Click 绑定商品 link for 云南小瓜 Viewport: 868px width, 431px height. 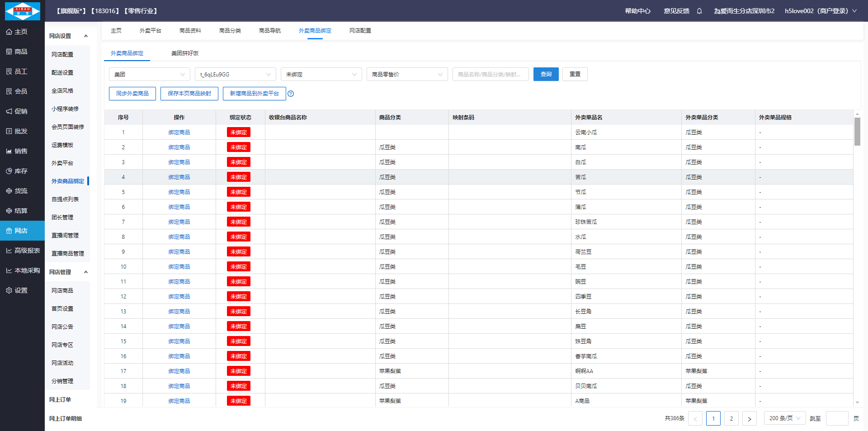coord(179,133)
